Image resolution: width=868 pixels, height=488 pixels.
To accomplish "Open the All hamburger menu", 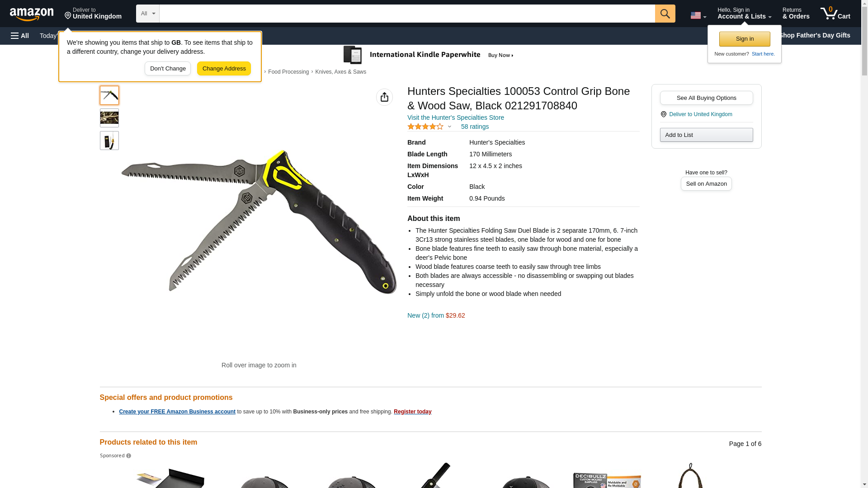I will click(x=20, y=36).
